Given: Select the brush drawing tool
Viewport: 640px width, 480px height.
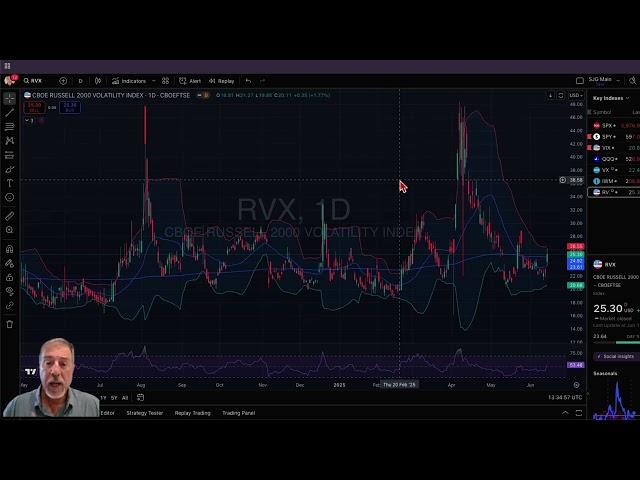Looking at the screenshot, I should coord(9,169).
